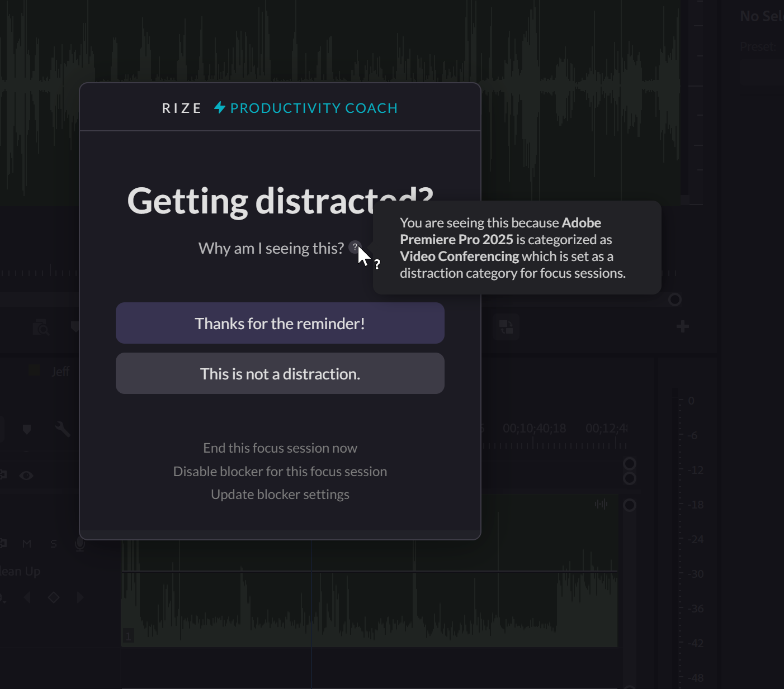Open Update blocker settings
The image size is (784, 689).
click(x=280, y=495)
